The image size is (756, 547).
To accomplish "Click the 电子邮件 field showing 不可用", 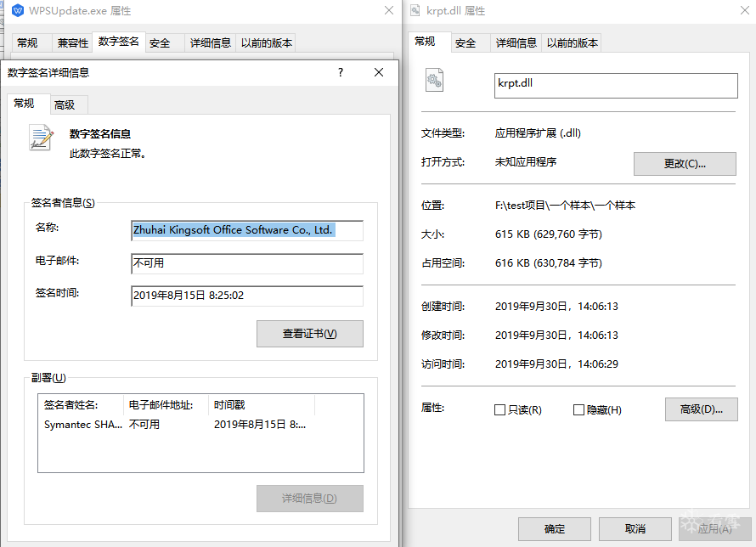I will (x=247, y=263).
